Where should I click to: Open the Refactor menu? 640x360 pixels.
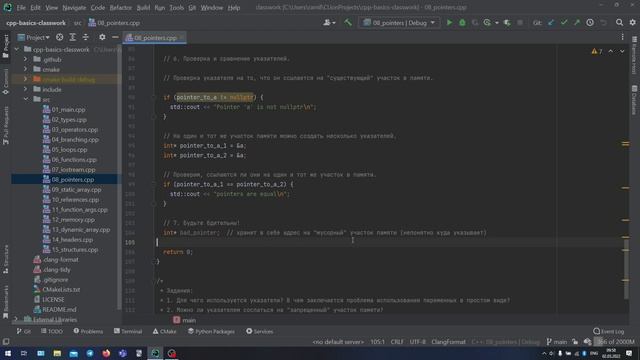pyautogui.click(x=120, y=7)
